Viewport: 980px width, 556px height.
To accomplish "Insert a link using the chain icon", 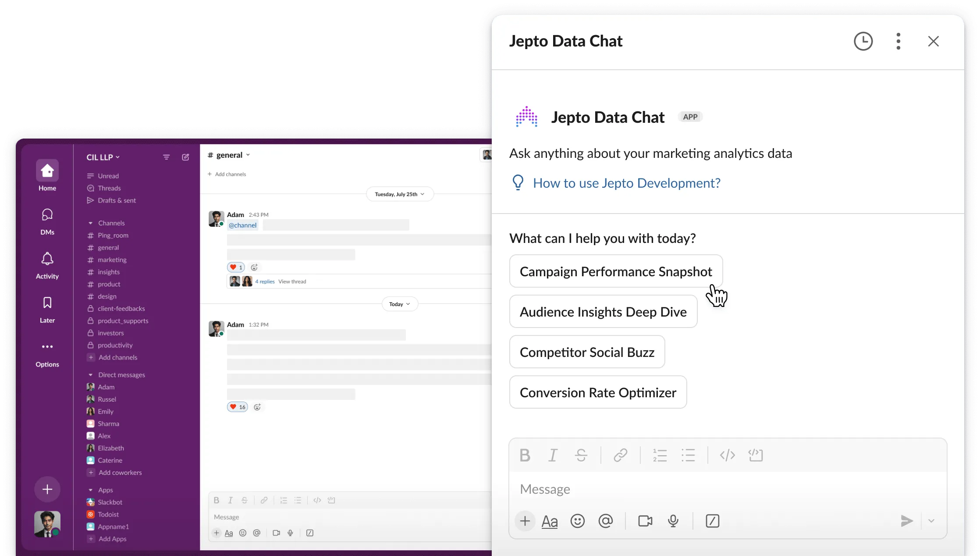I will (x=620, y=455).
